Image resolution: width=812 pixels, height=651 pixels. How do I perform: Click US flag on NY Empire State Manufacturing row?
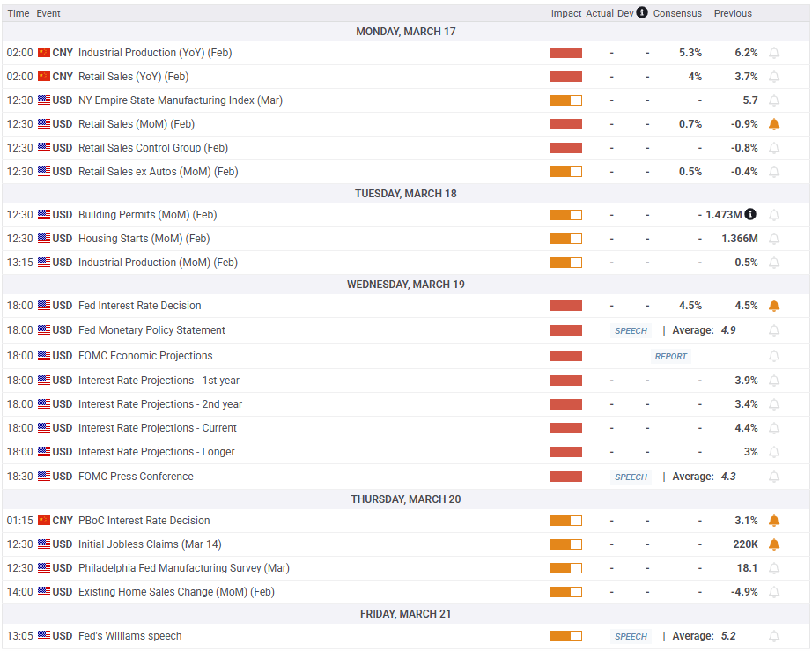(x=44, y=100)
